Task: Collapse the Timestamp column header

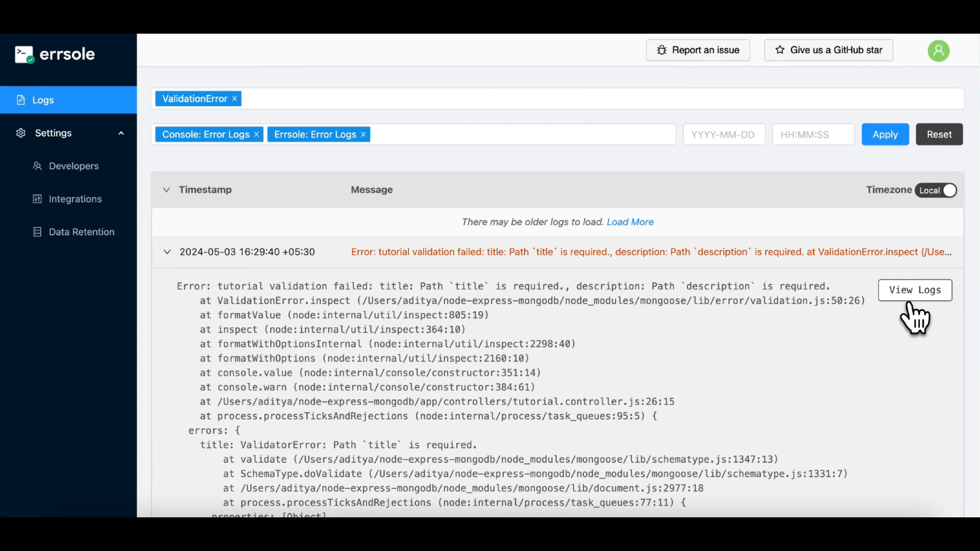Action: (x=167, y=190)
